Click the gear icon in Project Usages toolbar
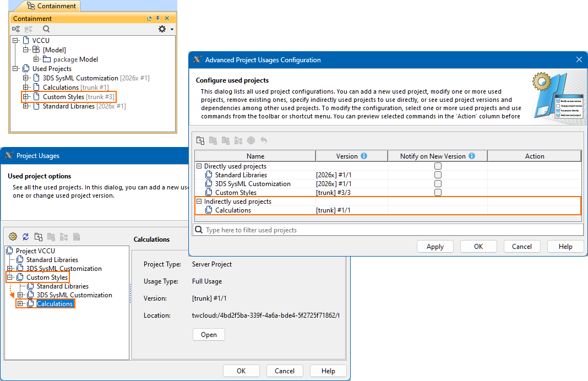The image size is (588, 381). coord(13,237)
